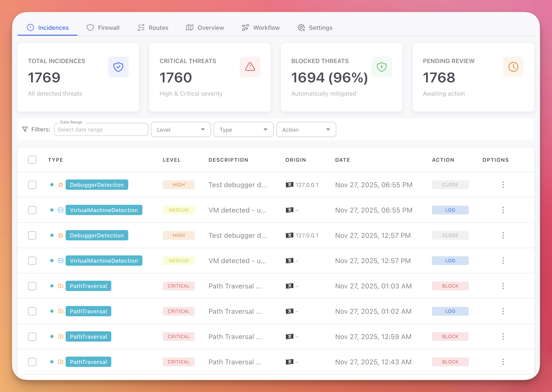Click the green shield icon on Blocked Threats
Screen dimensions: 552x392
coord(381,67)
